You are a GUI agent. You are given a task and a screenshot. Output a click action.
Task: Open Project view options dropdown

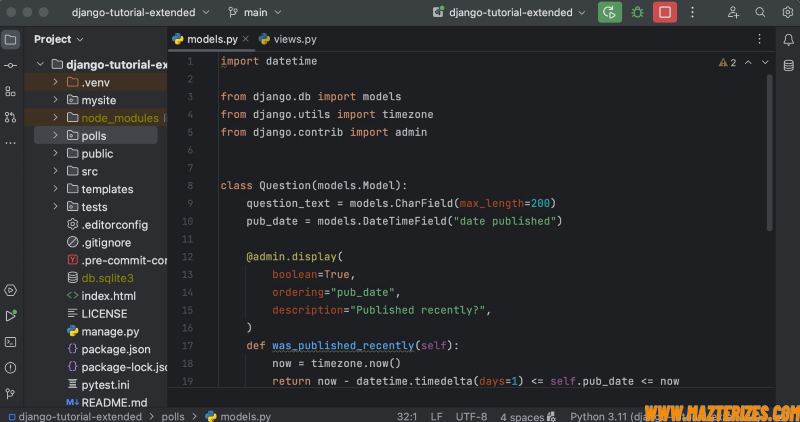click(58, 39)
